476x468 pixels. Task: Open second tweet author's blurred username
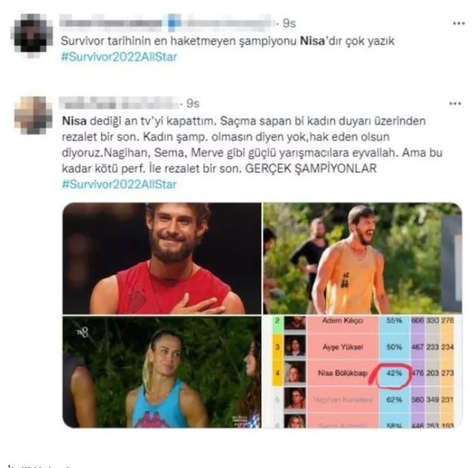(119, 103)
